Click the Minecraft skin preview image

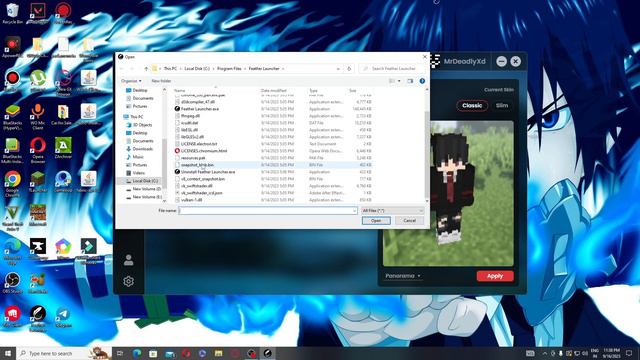[448, 193]
